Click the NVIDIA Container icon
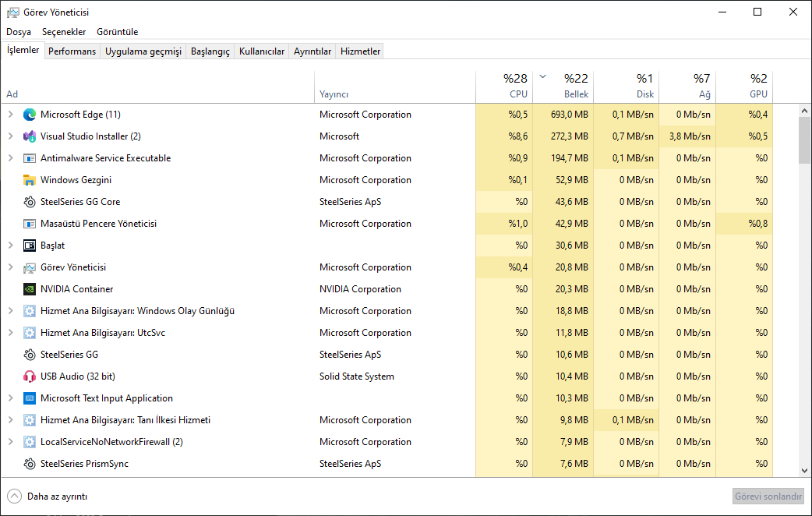Screen dimensions: 812x516 [30, 289]
